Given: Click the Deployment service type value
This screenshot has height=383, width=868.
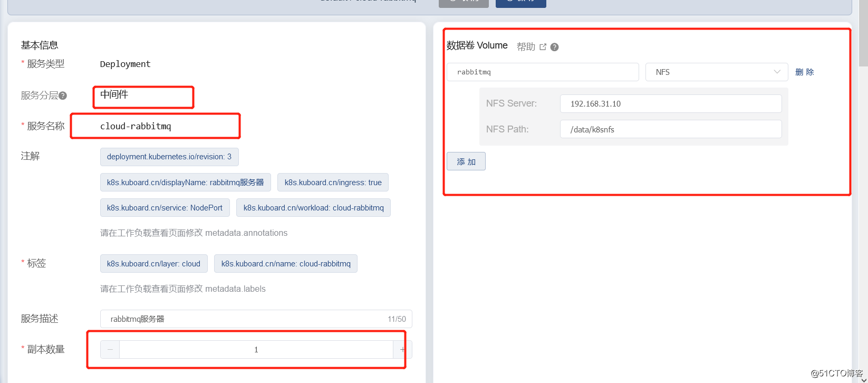Looking at the screenshot, I should pos(126,64).
